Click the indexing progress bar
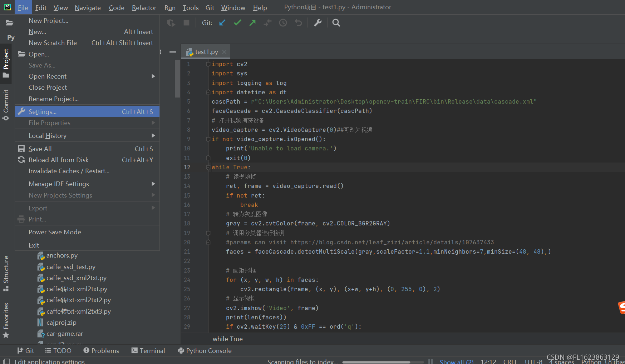Screen dimensions: 625x364 point(383,362)
